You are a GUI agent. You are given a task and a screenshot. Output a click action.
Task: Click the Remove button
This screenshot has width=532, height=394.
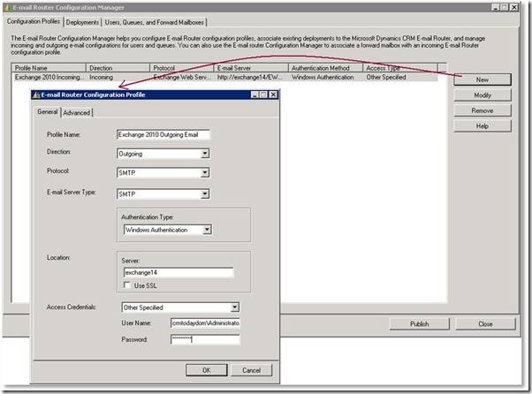pos(483,110)
